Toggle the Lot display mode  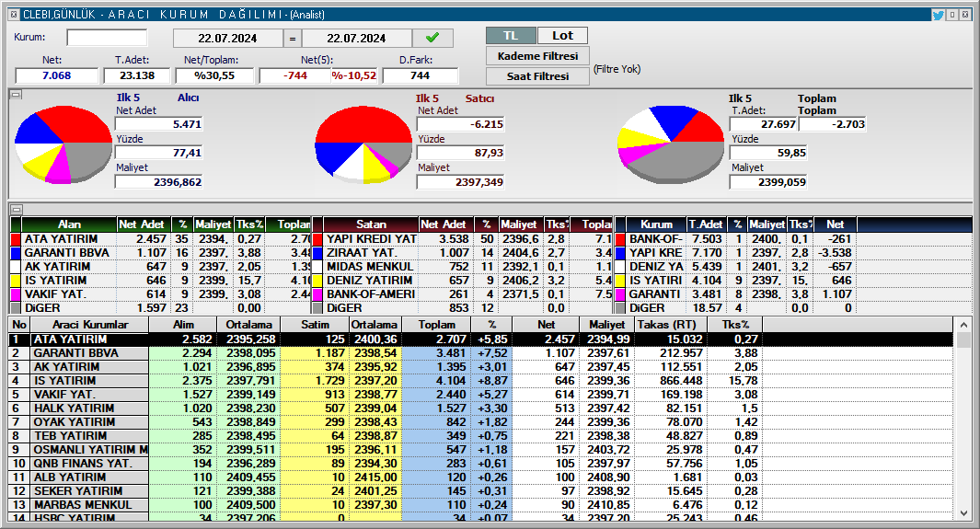(562, 36)
